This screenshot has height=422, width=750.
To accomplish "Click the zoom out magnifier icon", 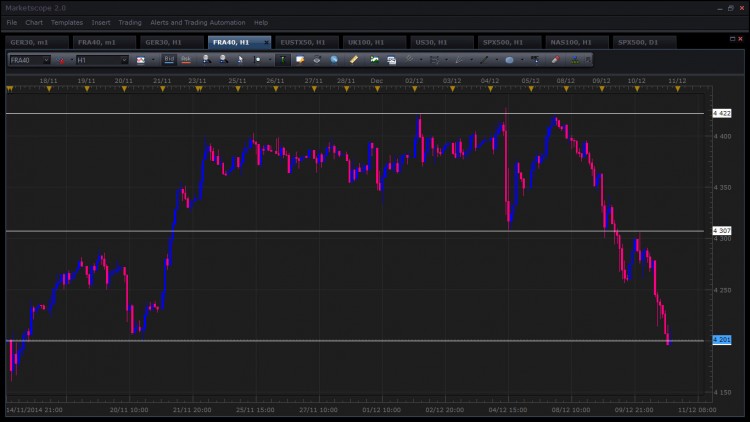I will click(x=223, y=59).
